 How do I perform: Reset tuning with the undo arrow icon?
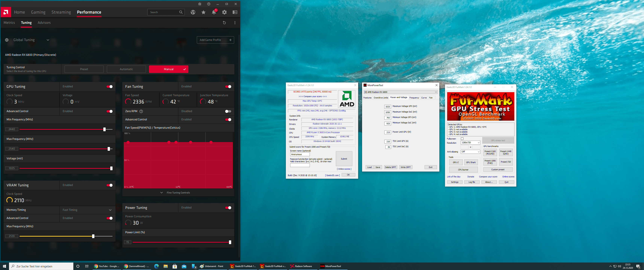click(224, 23)
